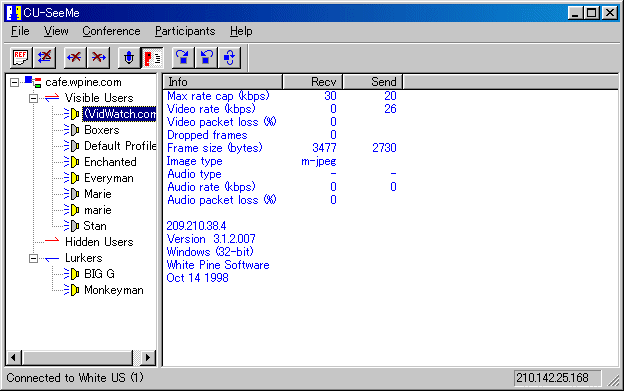Click the Frame size (bytes) row label
Image resolution: width=624 pixels, height=391 pixels.
[214, 148]
